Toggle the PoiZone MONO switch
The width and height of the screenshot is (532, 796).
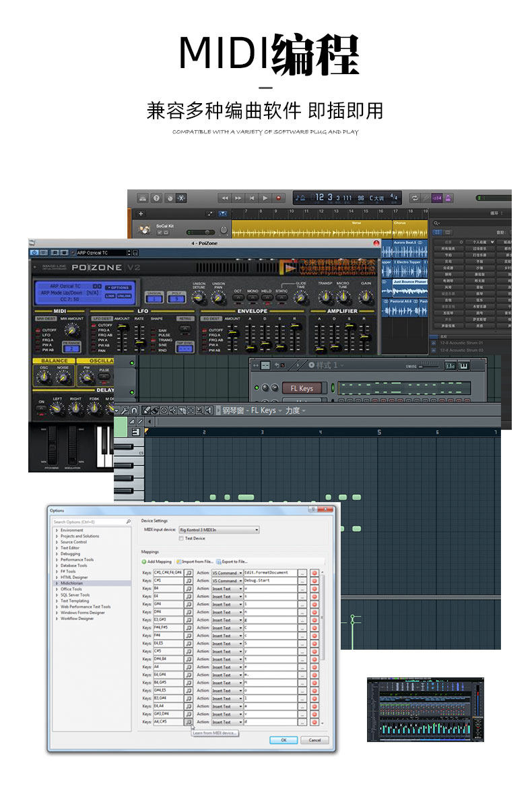coord(253,298)
